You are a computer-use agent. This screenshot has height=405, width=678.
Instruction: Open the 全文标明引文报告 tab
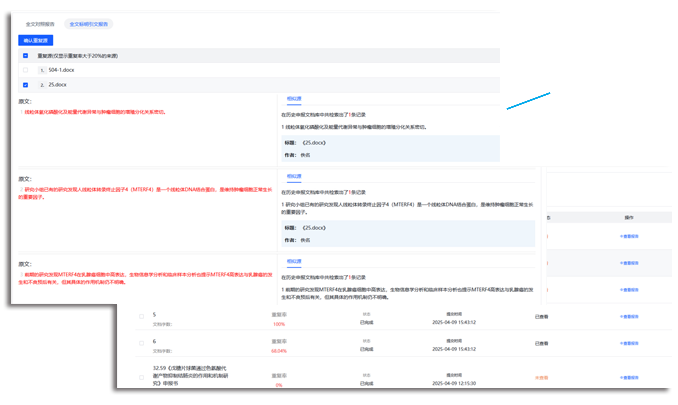[89, 21]
